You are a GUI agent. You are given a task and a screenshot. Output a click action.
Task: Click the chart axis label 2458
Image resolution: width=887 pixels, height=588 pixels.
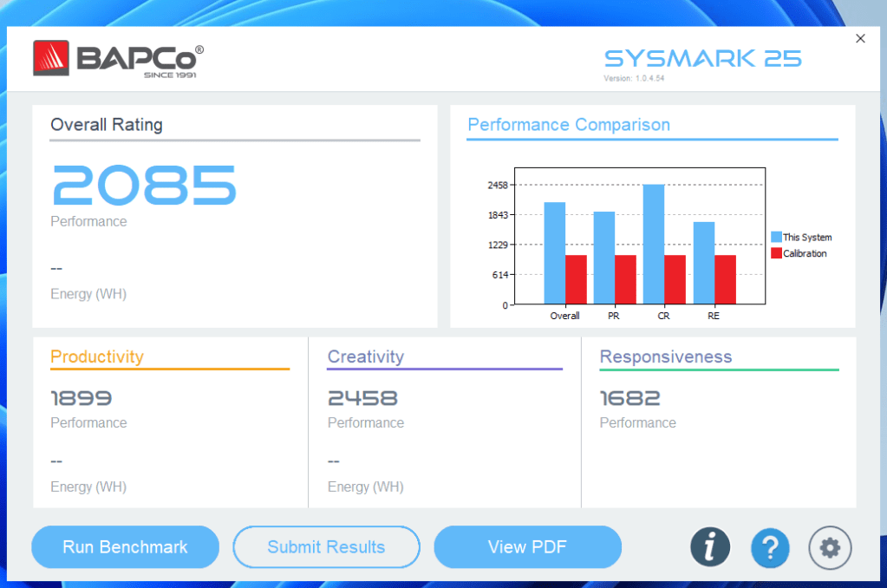click(x=498, y=185)
